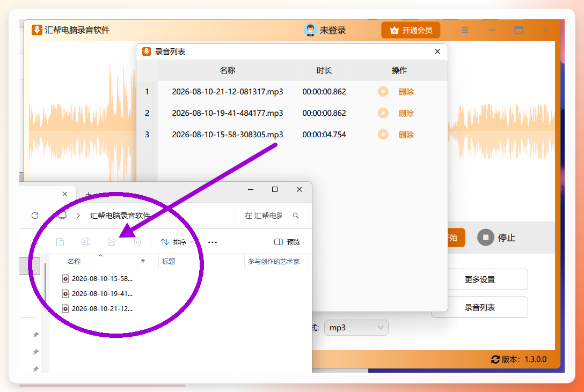Click the 开通会员 membership button
This screenshot has height=392, width=584.
click(411, 30)
